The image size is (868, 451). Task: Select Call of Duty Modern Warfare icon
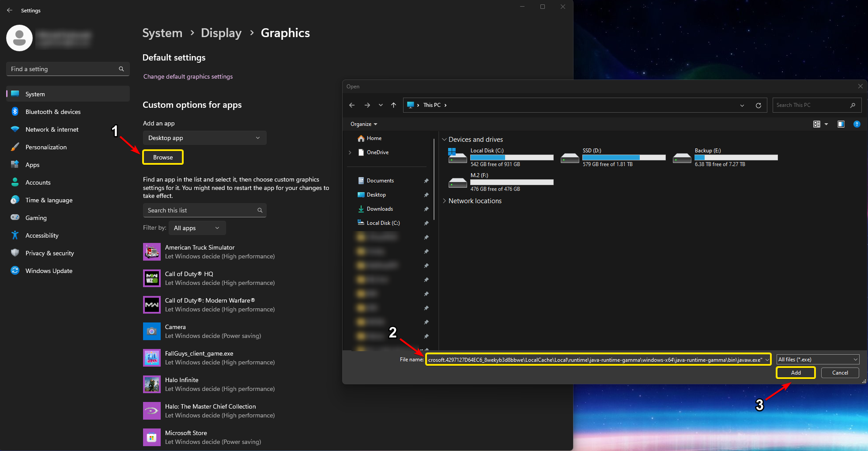coord(152,305)
